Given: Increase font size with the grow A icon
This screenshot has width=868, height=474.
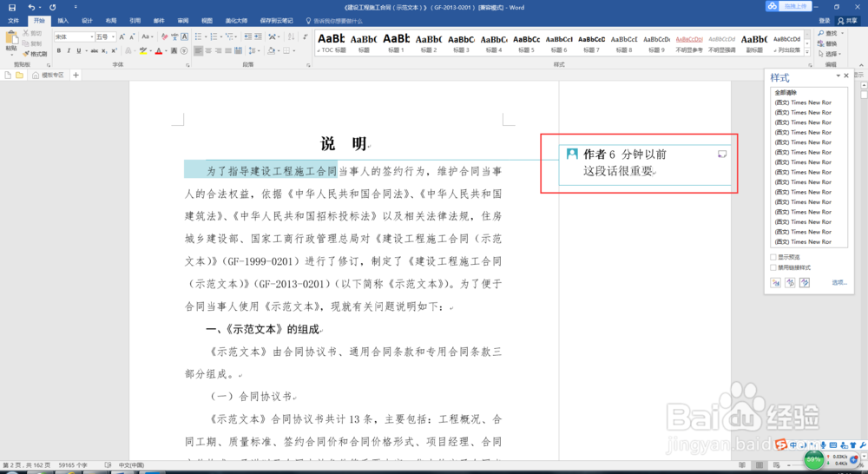Looking at the screenshot, I should (122, 36).
